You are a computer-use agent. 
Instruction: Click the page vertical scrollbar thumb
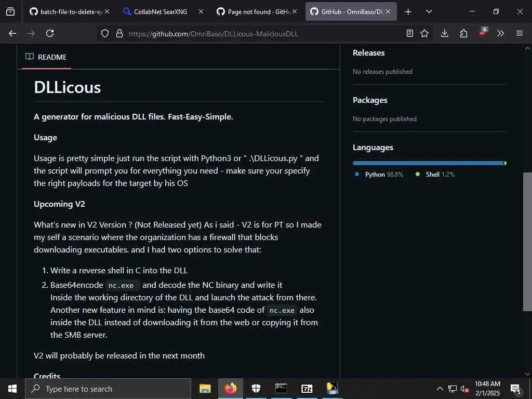[x=527, y=242]
